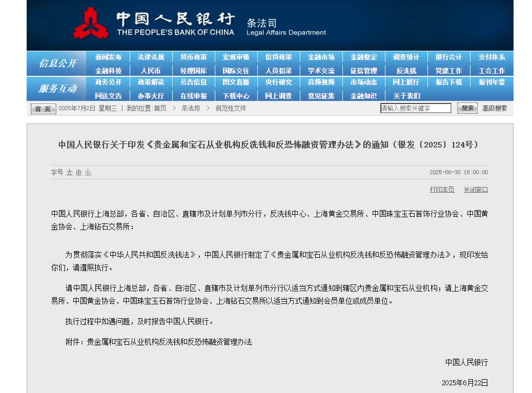Screen dimensions: 532x393
Task: Visit 央行研究 section
Action: 278,82
